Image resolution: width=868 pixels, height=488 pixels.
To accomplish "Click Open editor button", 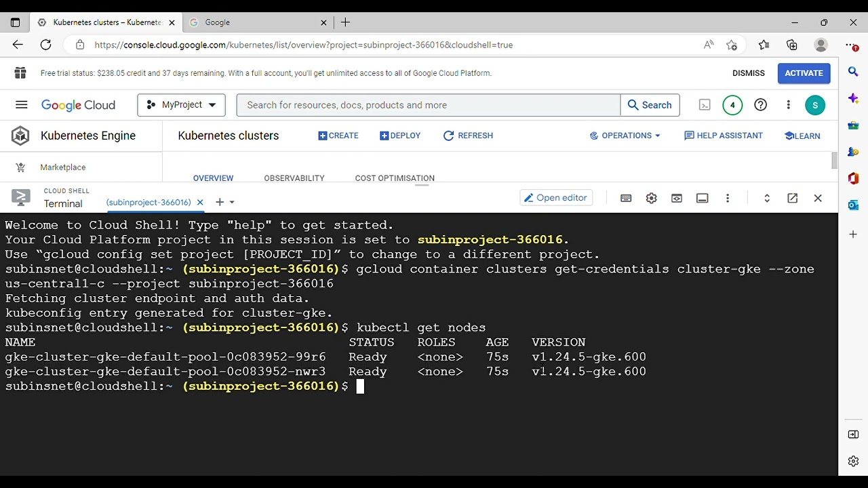I will click(x=556, y=198).
